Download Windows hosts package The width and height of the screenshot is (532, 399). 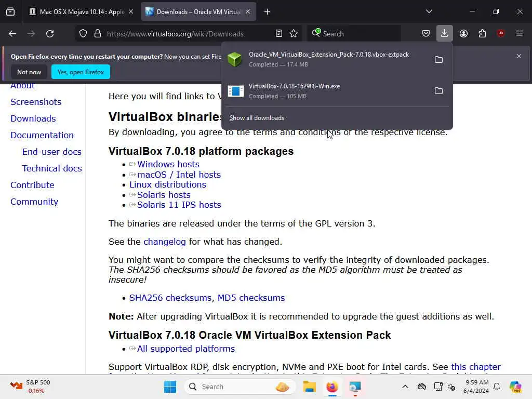coord(168,164)
